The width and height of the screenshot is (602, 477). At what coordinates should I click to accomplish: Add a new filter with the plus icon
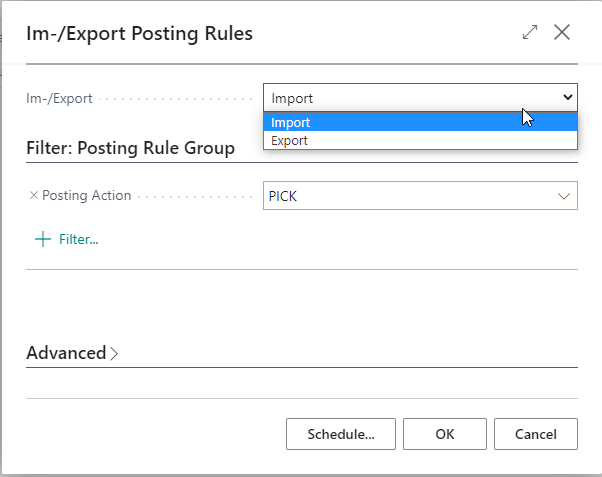click(43, 239)
